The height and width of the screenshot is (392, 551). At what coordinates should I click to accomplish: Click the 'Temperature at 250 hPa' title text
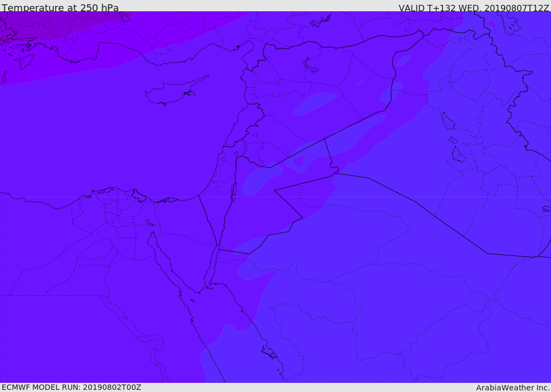60,8
